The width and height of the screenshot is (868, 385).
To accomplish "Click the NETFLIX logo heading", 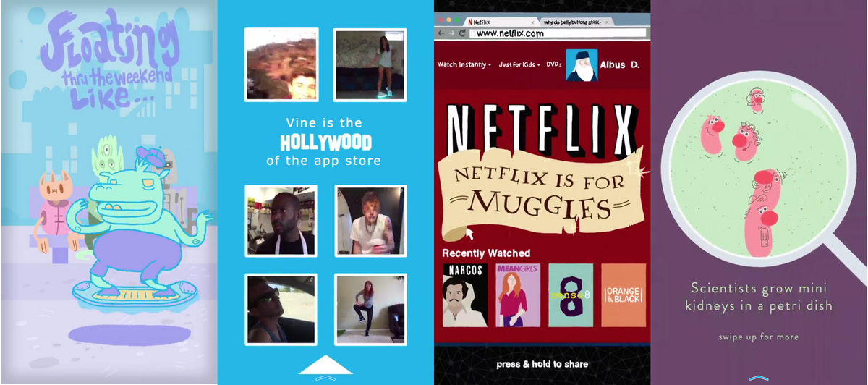I will click(x=542, y=132).
